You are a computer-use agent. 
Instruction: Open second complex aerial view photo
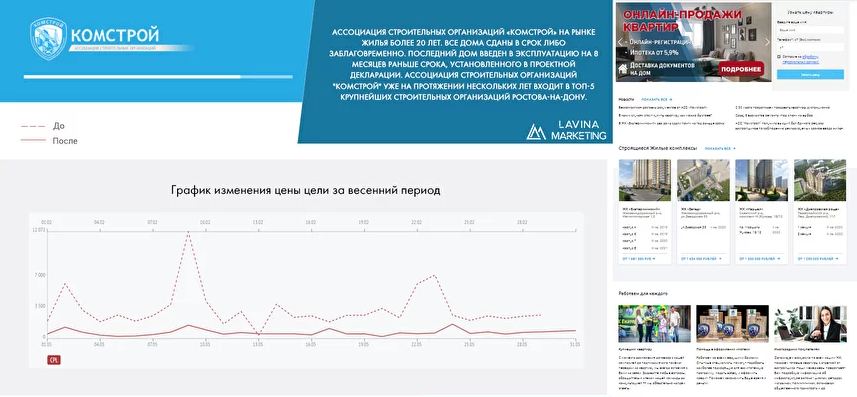(703, 180)
